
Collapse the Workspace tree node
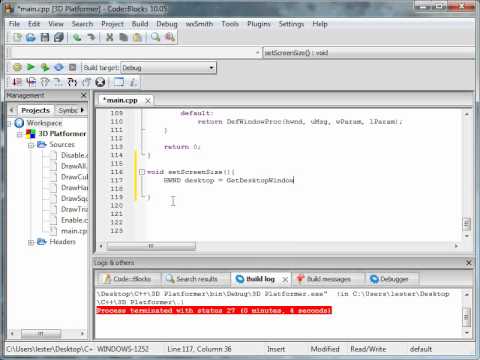[x=9, y=124]
